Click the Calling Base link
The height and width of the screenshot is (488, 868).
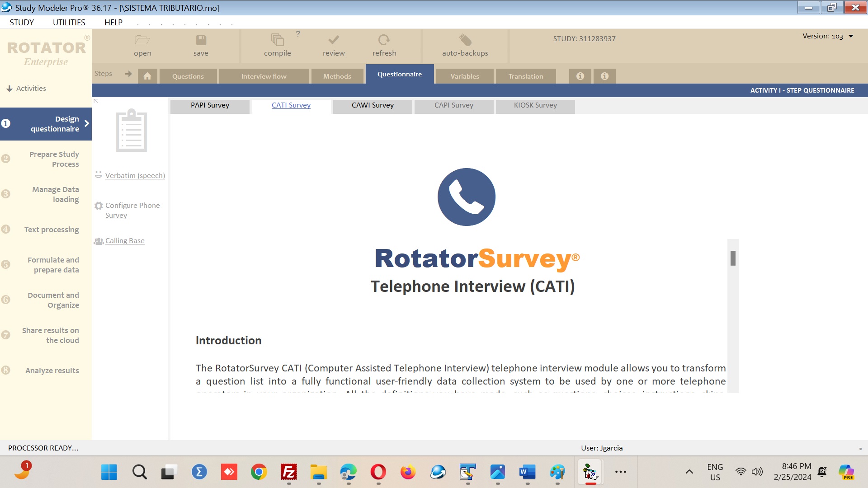tap(125, 241)
